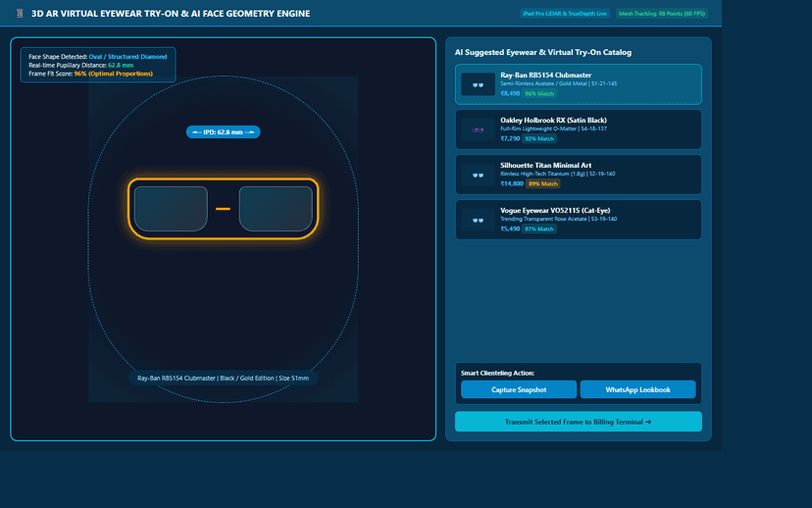This screenshot has height=508, width=812.
Task: Click the Capture Snapshot button
Action: pyautogui.click(x=519, y=389)
